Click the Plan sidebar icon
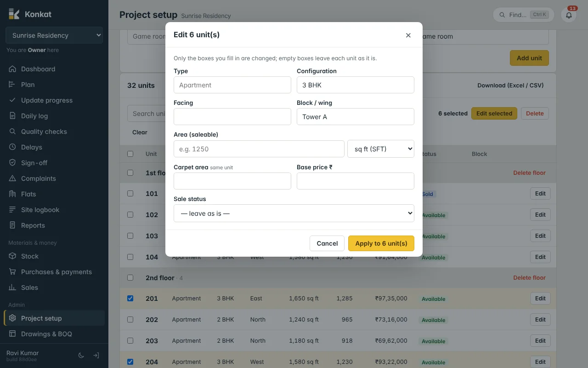The width and height of the screenshot is (588, 368). pyautogui.click(x=12, y=85)
